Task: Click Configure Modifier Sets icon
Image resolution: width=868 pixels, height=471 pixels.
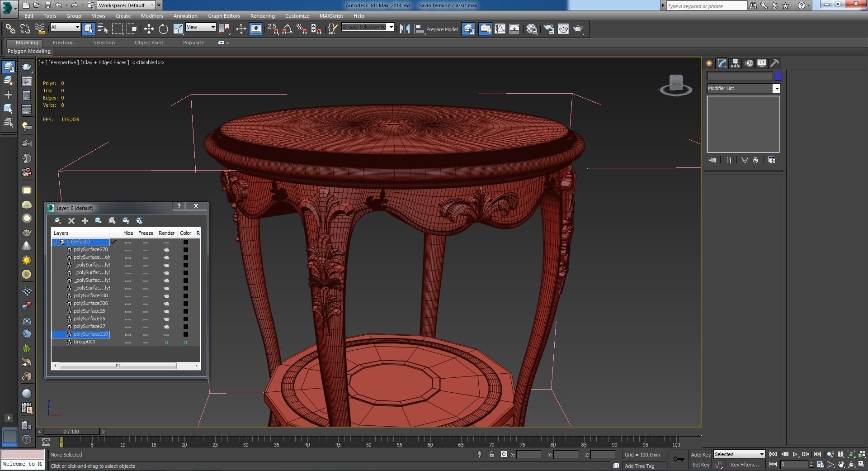Action: click(x=772, y=160)
